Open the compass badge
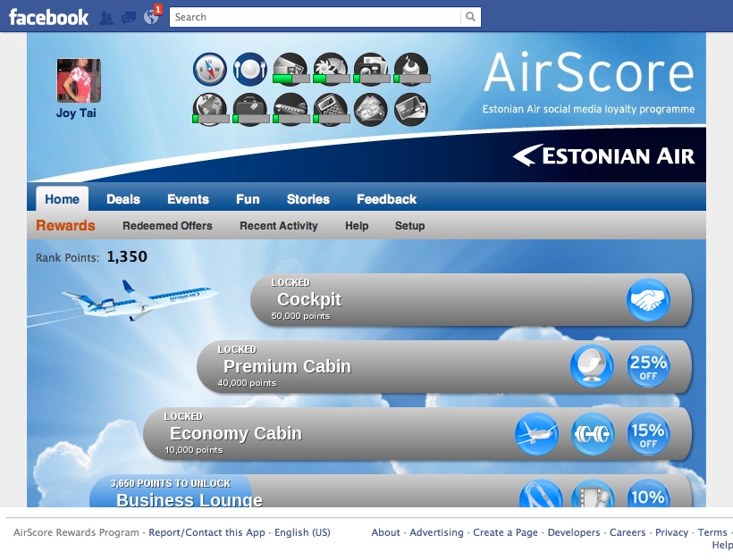Screen dimensions: 733x560 (x=210, y=69)
